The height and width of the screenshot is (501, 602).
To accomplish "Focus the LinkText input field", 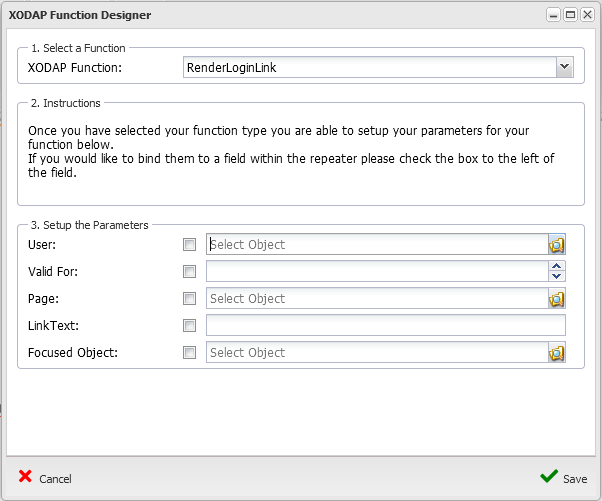I will 386,326.
